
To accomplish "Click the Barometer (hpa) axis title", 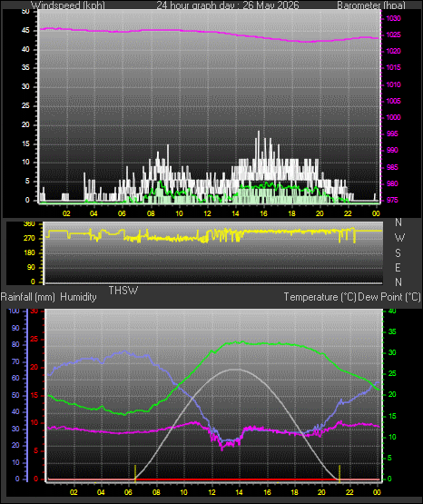I will (x=371, y=5).
